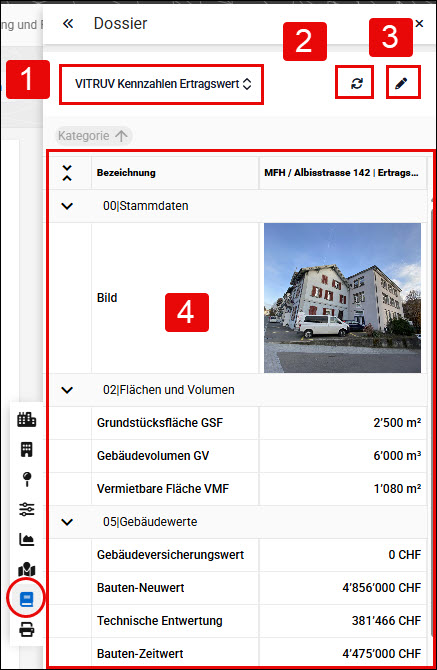Viewport: 437px width, 670px height.
Task: Open the map marker icon in sidebar
Action: click(x=26, y=570)
